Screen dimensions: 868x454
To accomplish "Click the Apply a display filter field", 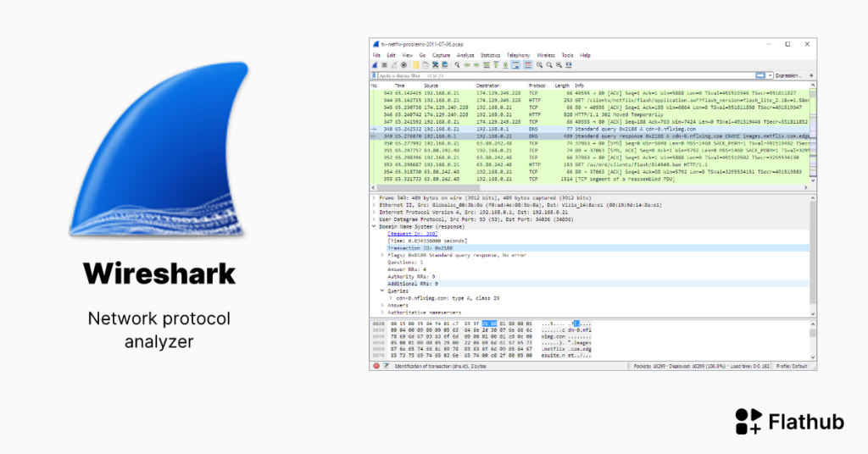I will coord(567,75).
